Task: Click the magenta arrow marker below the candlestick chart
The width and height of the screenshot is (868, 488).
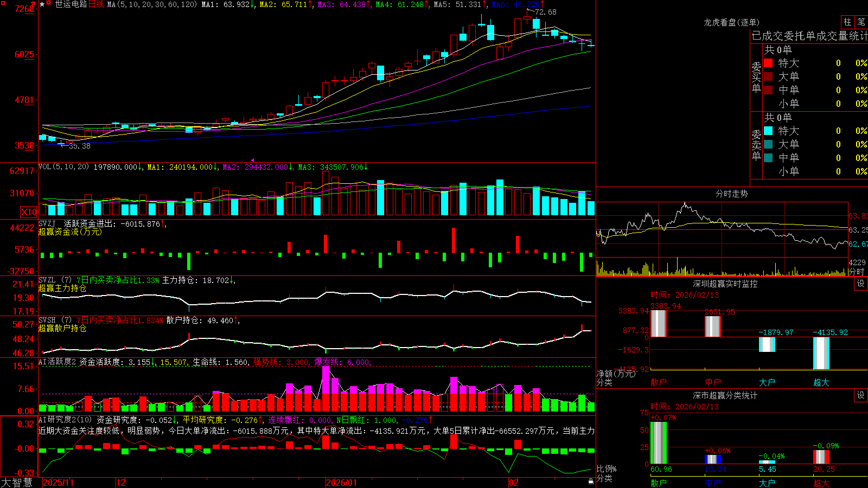Action: coord(252,160)
